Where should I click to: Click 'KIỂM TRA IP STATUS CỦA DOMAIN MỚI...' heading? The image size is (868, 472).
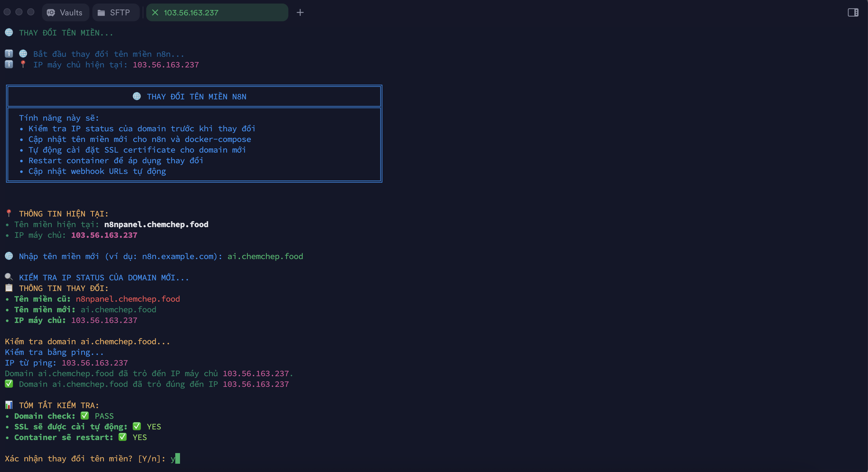(x=104, y=277)
